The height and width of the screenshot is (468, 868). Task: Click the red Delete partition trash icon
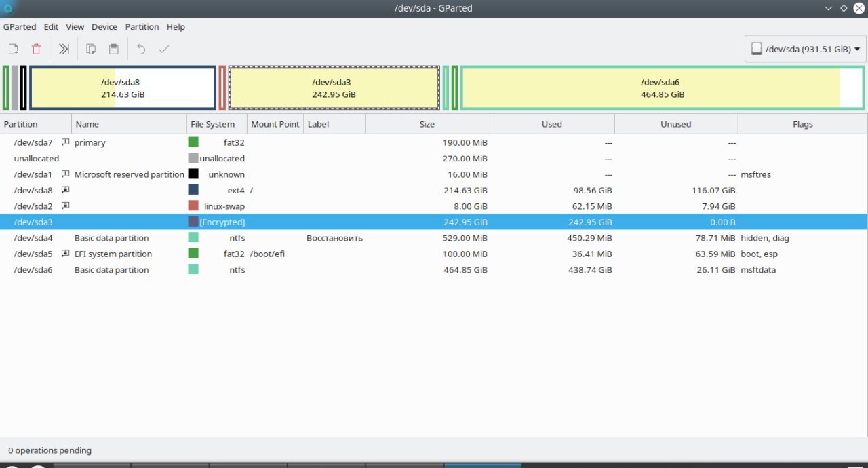point(36,49)
